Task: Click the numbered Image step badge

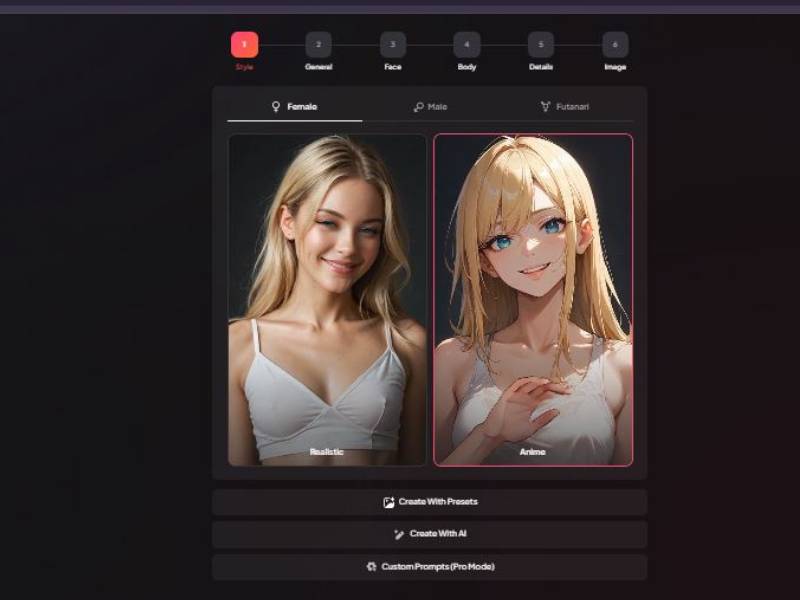Action: tap(615, 45)
